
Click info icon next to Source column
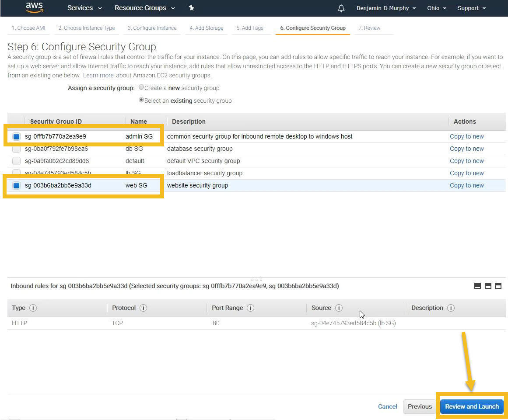[339, 308]
